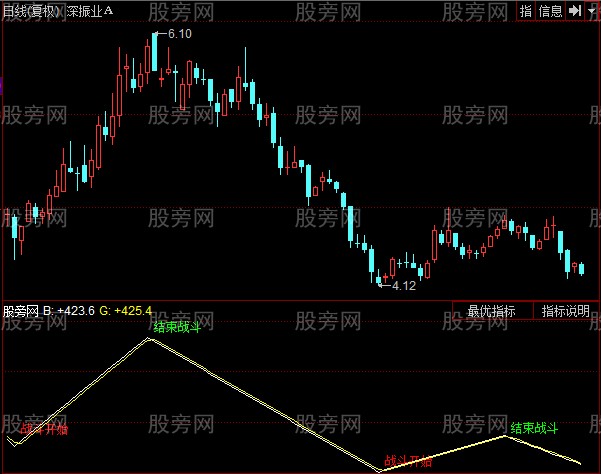Click the peak of the yellow indicator line
The image size is (601, 474).
150,339
